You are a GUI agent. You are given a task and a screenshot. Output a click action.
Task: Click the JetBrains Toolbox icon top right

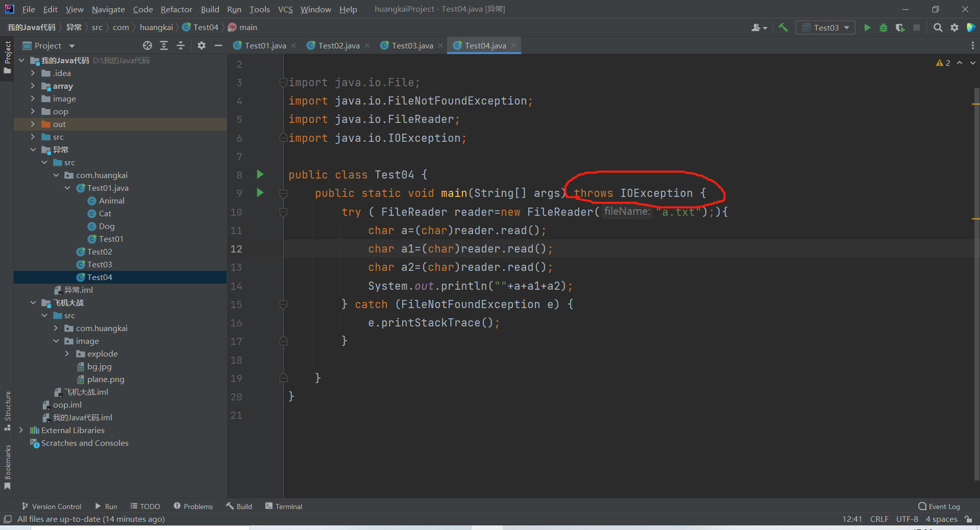[x=971, y=28]
